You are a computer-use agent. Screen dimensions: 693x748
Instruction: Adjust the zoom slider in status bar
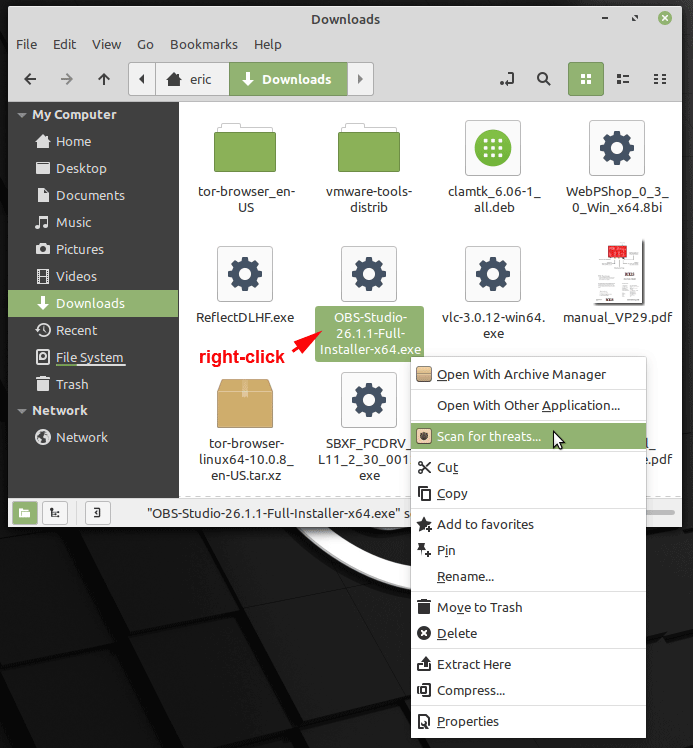click(660, 513)
